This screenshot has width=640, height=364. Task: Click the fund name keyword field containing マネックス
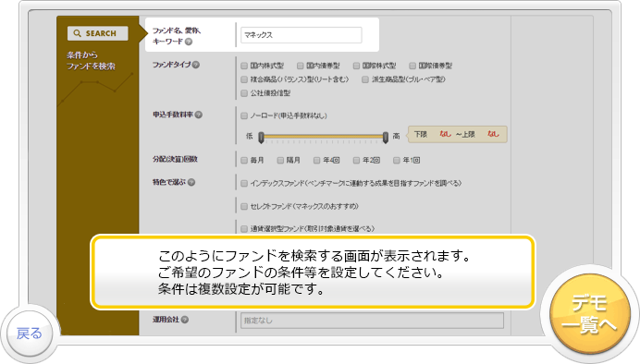[x=302, y=35]
